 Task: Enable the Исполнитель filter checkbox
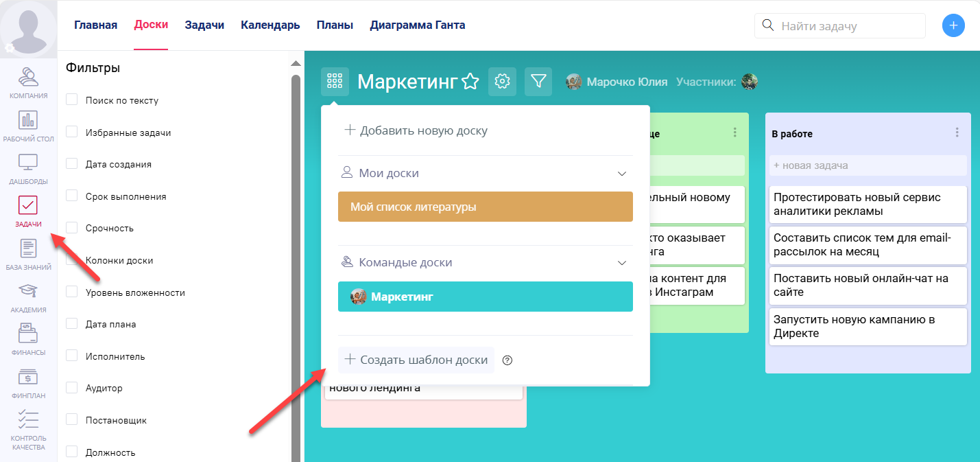click(72, 356)
